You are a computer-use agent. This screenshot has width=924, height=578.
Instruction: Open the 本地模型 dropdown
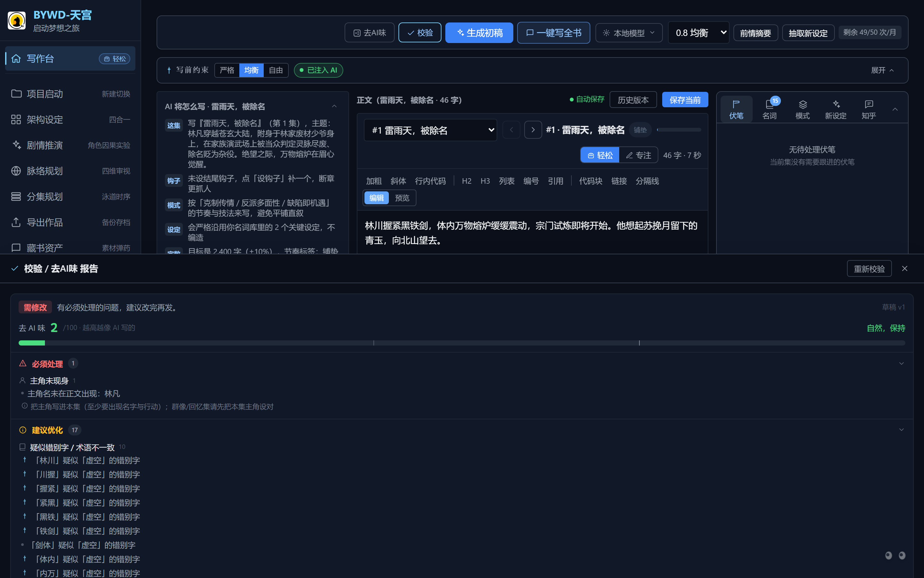[629, 33]
